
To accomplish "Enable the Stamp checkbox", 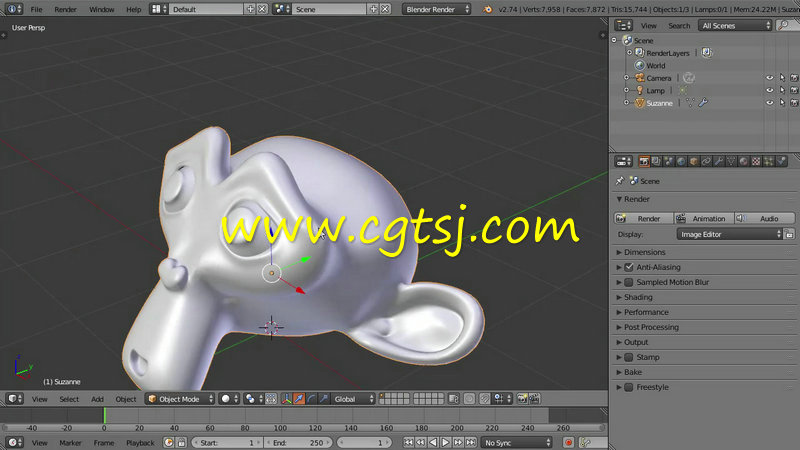I will pos(629,357).
